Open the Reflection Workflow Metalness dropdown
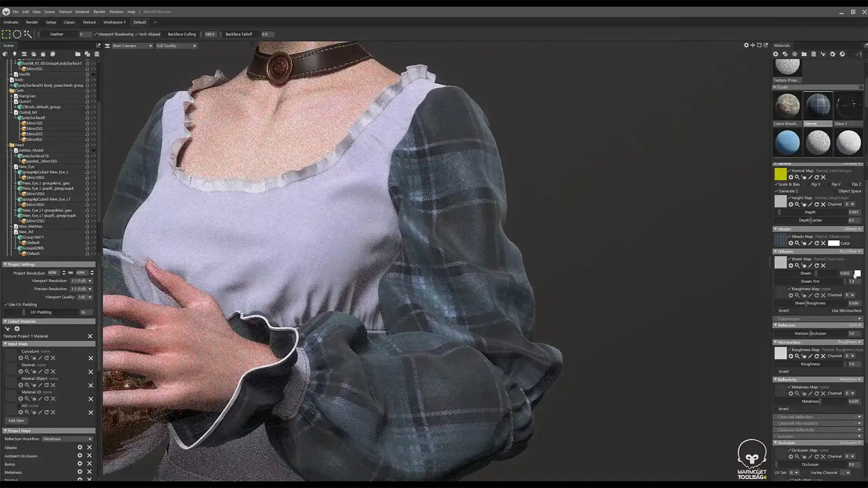868x488 pixels. click(x=67, y=439)
